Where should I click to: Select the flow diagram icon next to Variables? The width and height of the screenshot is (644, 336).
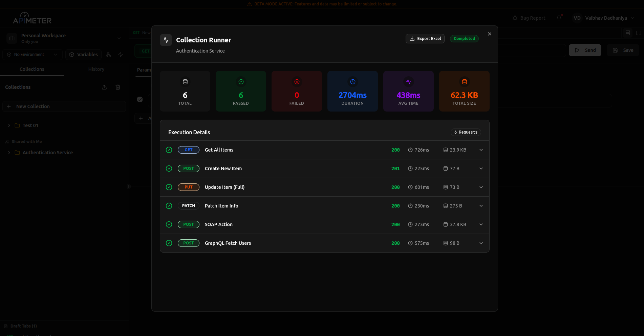click(x=108, y=55)
